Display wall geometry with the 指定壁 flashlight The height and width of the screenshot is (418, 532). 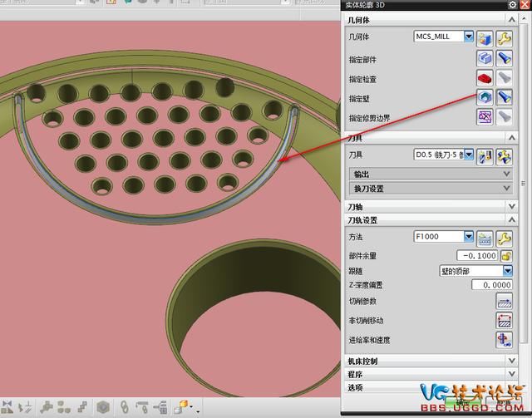[x=505, y=97]
